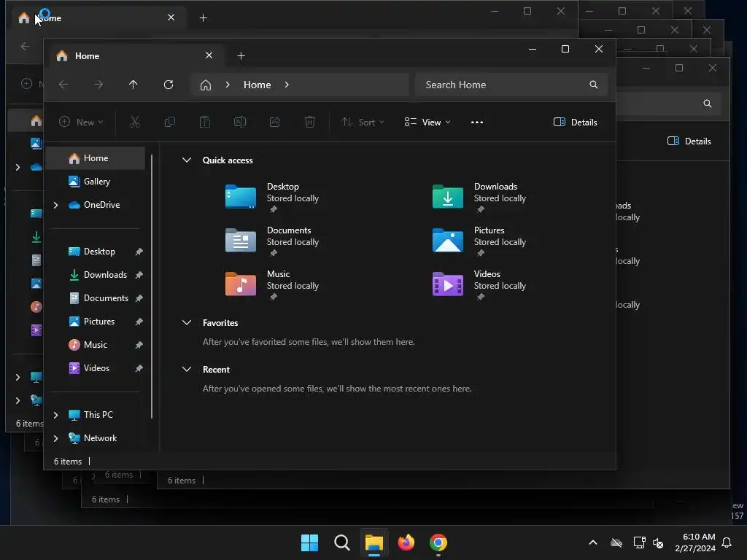Select Documents in the navigation pane
The image size is (747, 560).
point(96,298)
